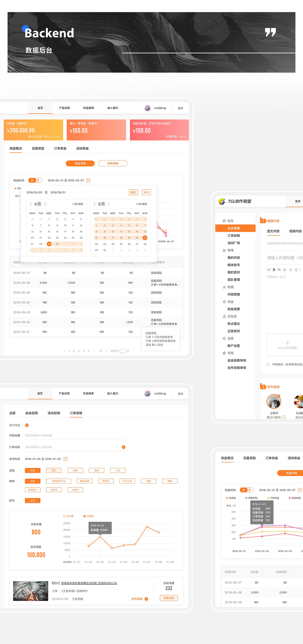Check the 声明原创 checkbox
The width and height of the screenshot is (303, 644).
268,364
